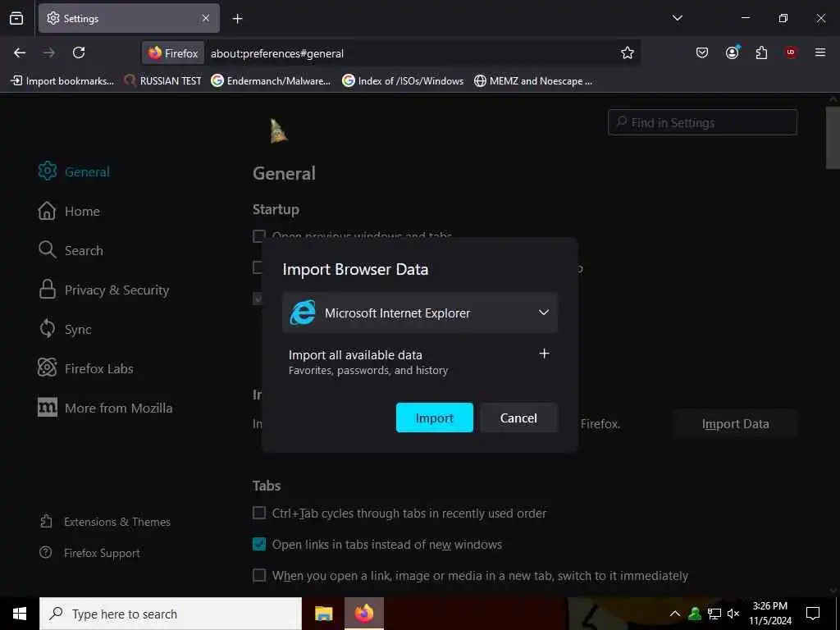Select General in settings sidebar

(74, 171)
